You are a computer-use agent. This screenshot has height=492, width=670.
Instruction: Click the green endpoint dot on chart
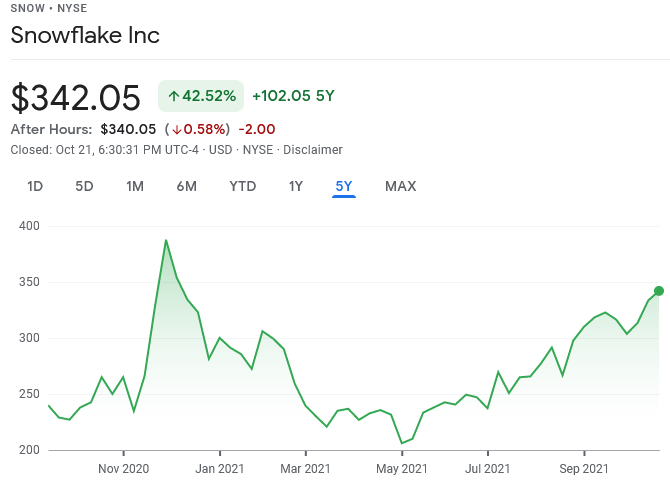[x=659, y=291]
